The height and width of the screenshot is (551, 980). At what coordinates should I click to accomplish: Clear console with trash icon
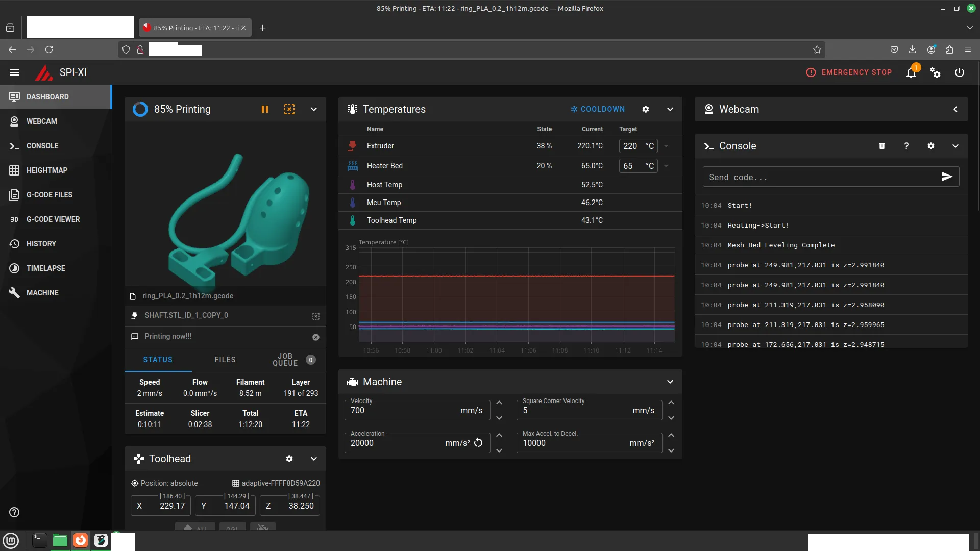pyautogui.click(x=881, y=146)
